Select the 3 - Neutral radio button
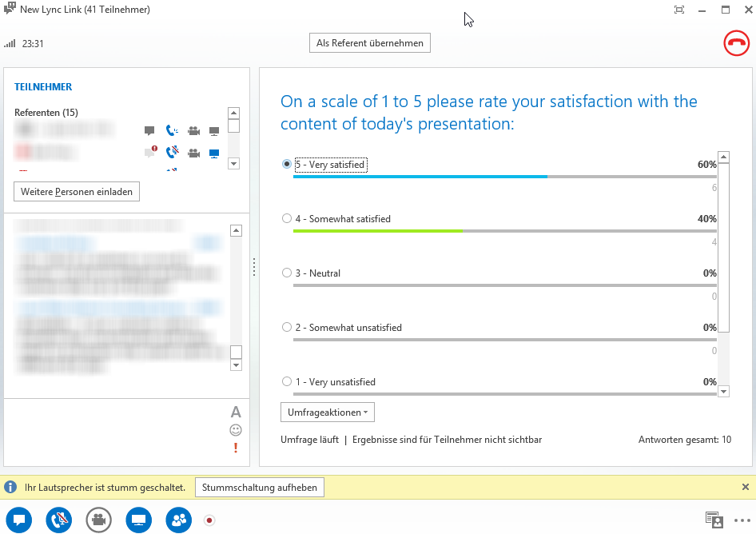 [x=287, y=273]
